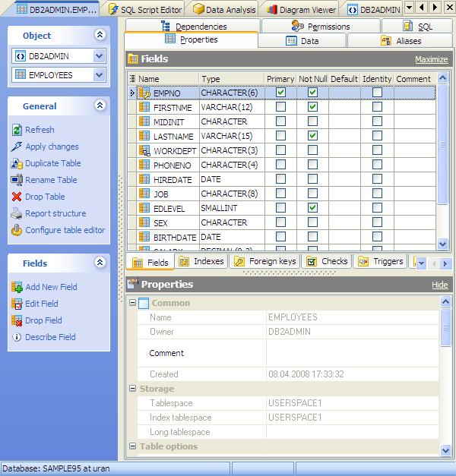
Task: Click the Drop Field icon
Action: 17,320
